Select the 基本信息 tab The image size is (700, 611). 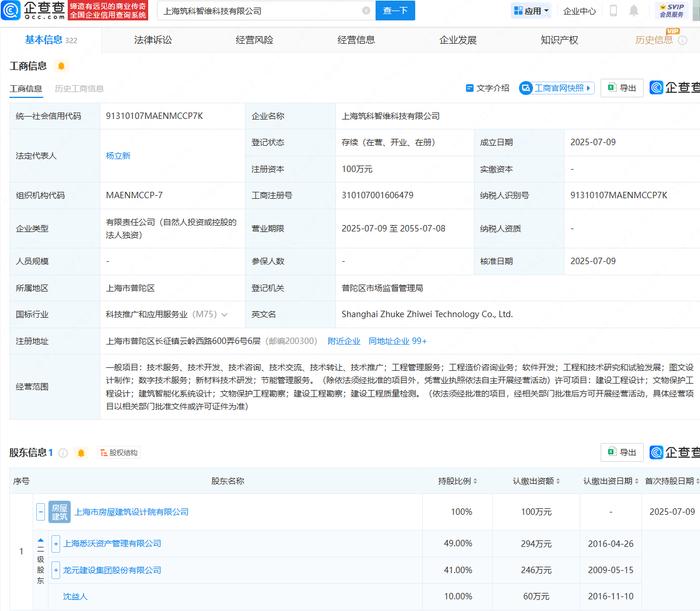[50, 40]
